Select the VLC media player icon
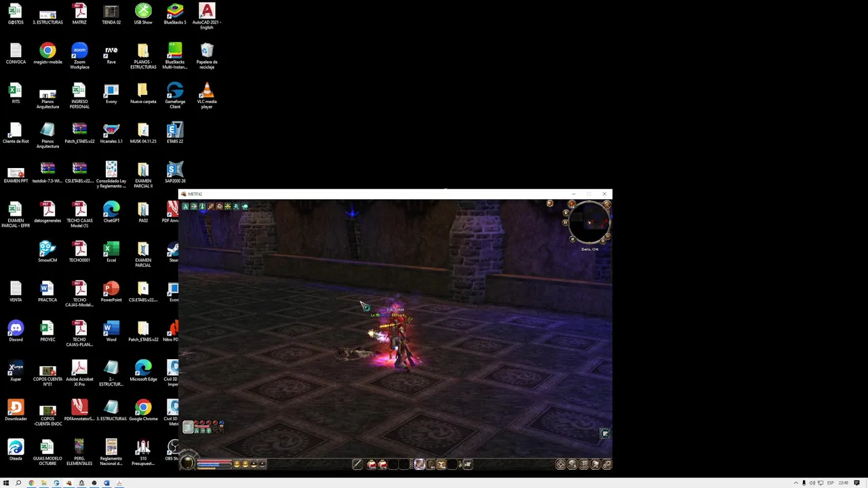The height and width of the screenshot is (488, 868). tap(207, 96)
